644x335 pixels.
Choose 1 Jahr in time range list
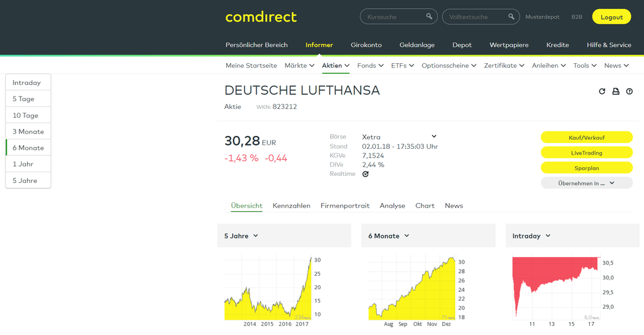[28, 164]
